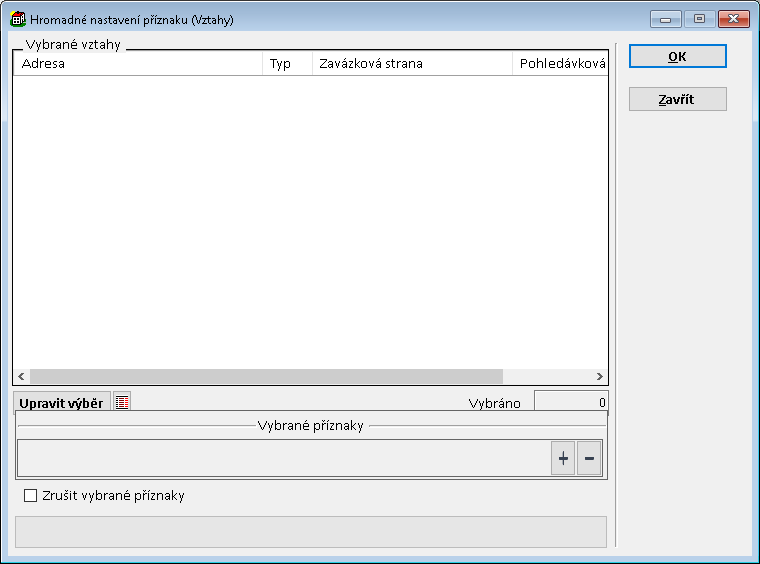Confirm with the OK button

[x=677, y=57]
